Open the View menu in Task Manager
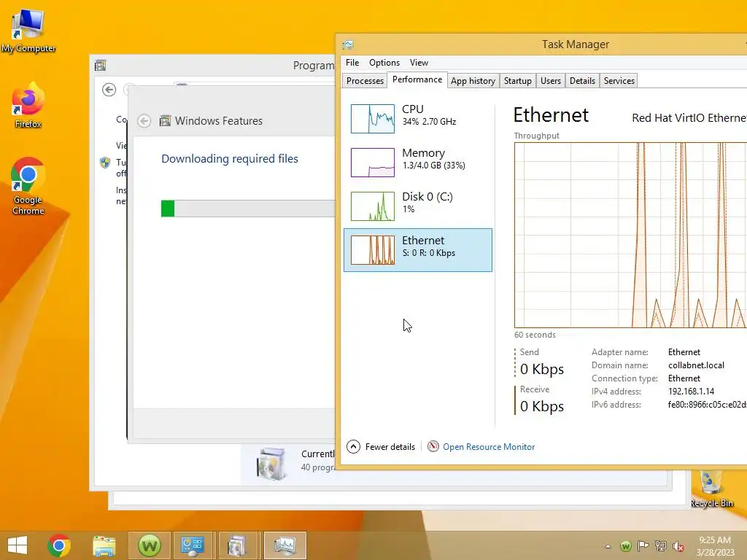The image size is (747, 560). pyautogui.click(x=419, y=63)
